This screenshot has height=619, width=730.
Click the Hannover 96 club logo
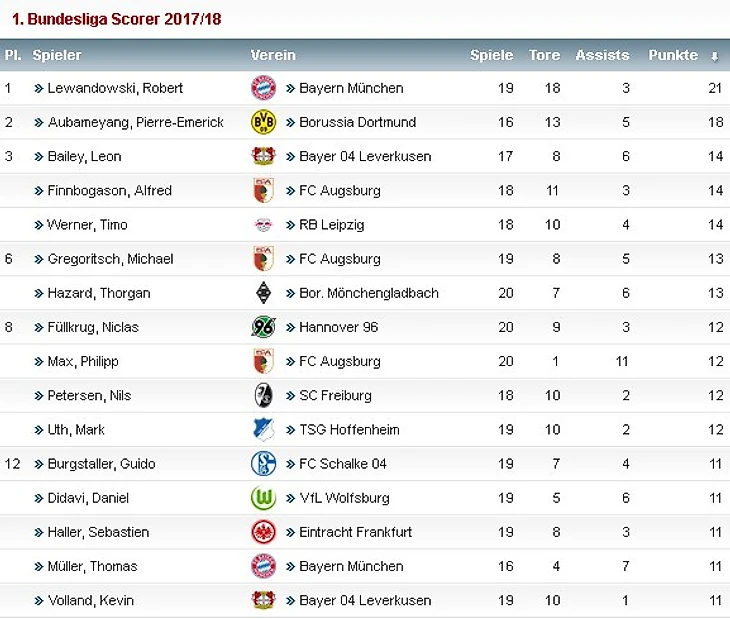[263, 327]
